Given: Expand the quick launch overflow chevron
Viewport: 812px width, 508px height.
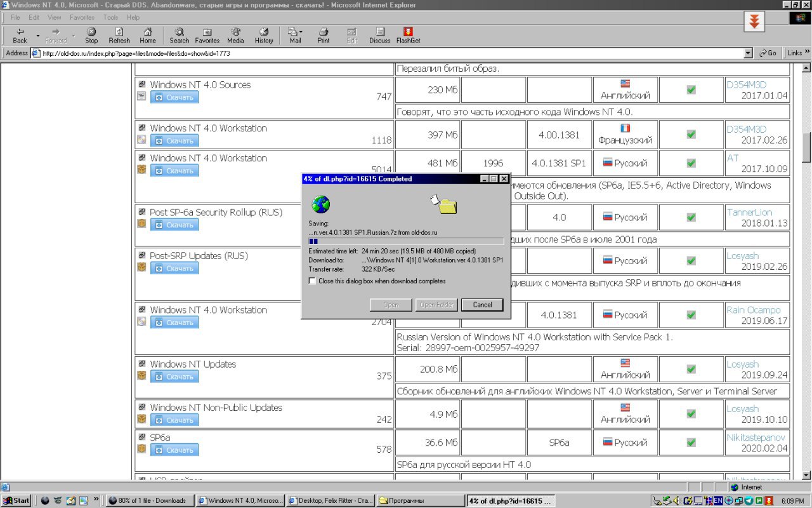Looking at the screenshot, I should pyautogui.click(x=97, y=500).
